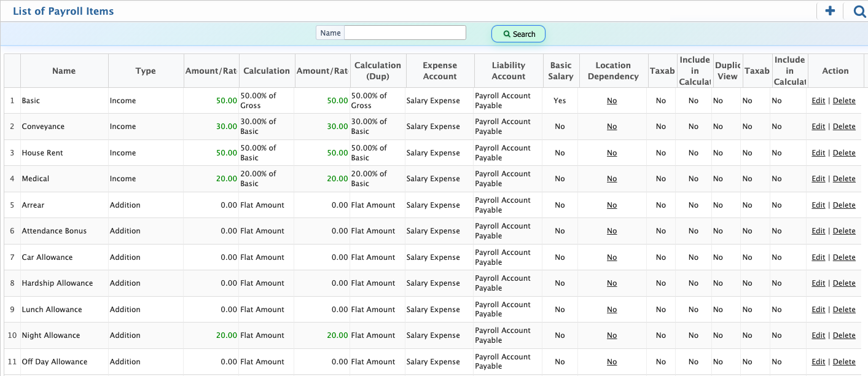868x376 pixels.
Task: Edit the House Rent payroll item
Action: (818, 153)
